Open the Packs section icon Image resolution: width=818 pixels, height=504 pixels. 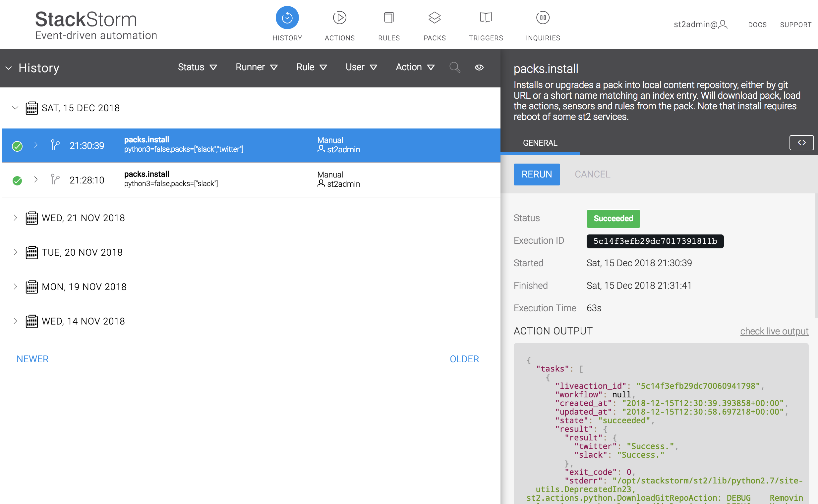(x=434, y=18)
